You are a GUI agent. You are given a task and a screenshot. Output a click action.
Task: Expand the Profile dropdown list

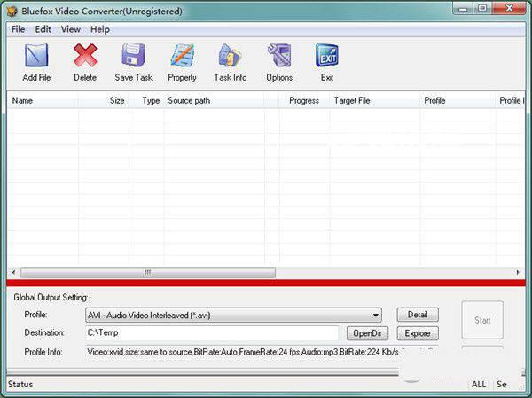point(375,316)
